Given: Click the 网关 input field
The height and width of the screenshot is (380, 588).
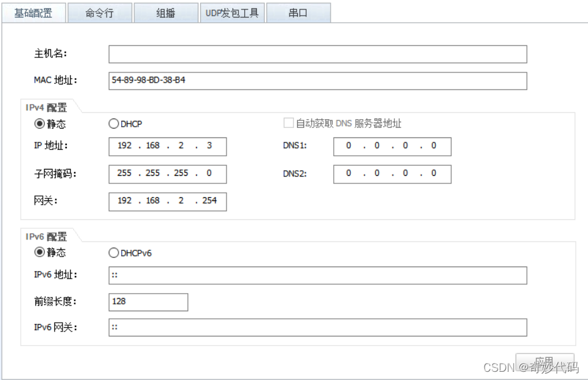Looking at the screenshot, I should click(x=167, y=202).
